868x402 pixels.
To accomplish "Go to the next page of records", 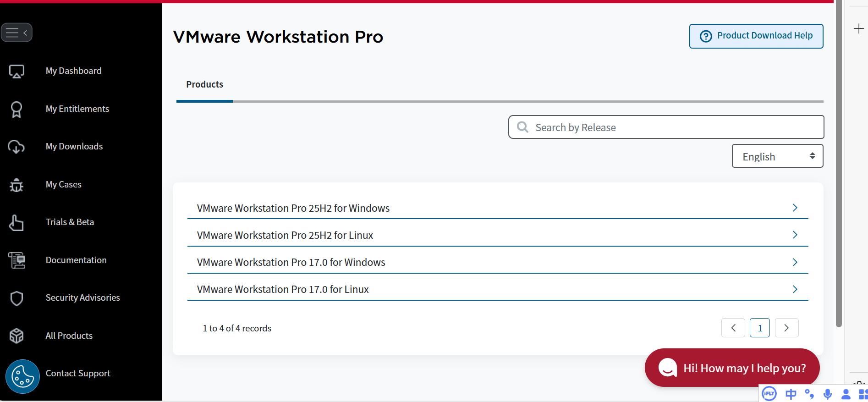I will coord(786,328).
